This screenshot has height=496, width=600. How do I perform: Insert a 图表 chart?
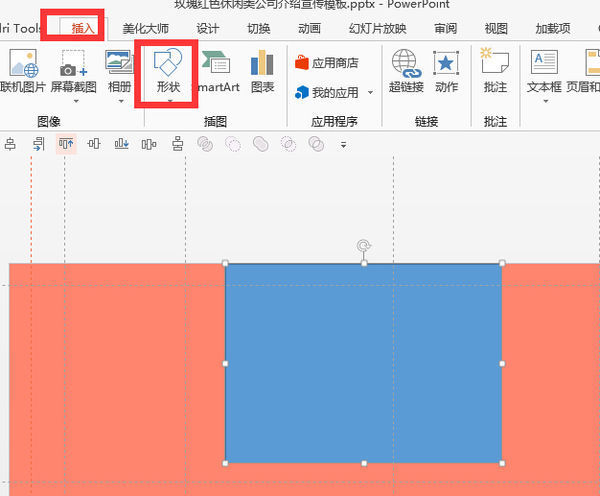coord(262,71)
